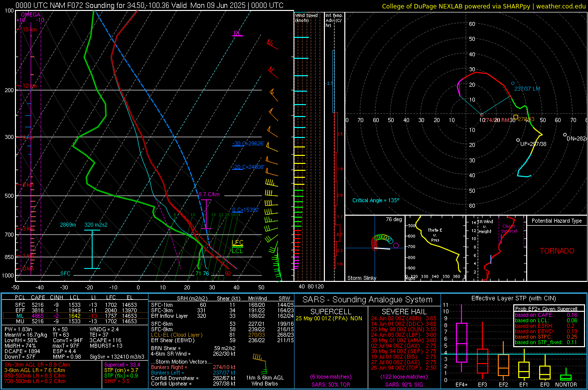The width and height of the screenshot is (588, 390).
Task: Click the 237/37 LM hodograph marker label
Action: [x=527, y=89]
